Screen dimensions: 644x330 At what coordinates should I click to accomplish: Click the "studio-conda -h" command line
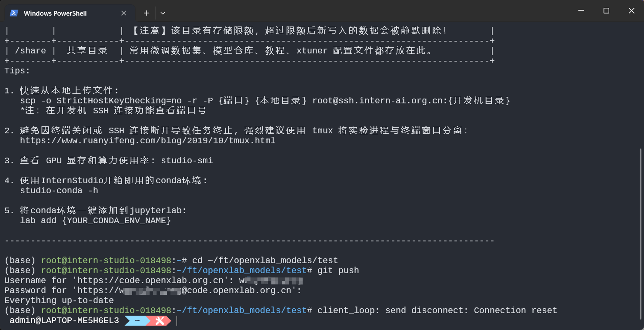pyautogui.click(x=59, y=191)
